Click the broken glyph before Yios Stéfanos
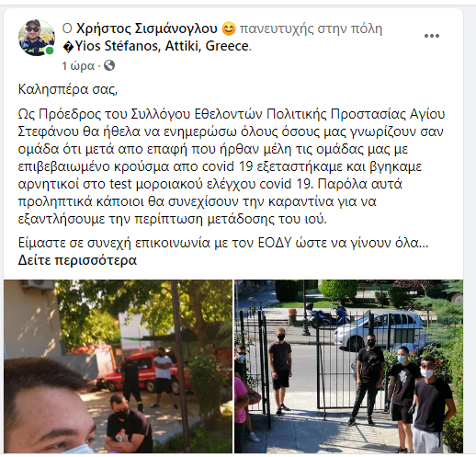The width and height of the screenshot is (476, 457). coord(68,47)
